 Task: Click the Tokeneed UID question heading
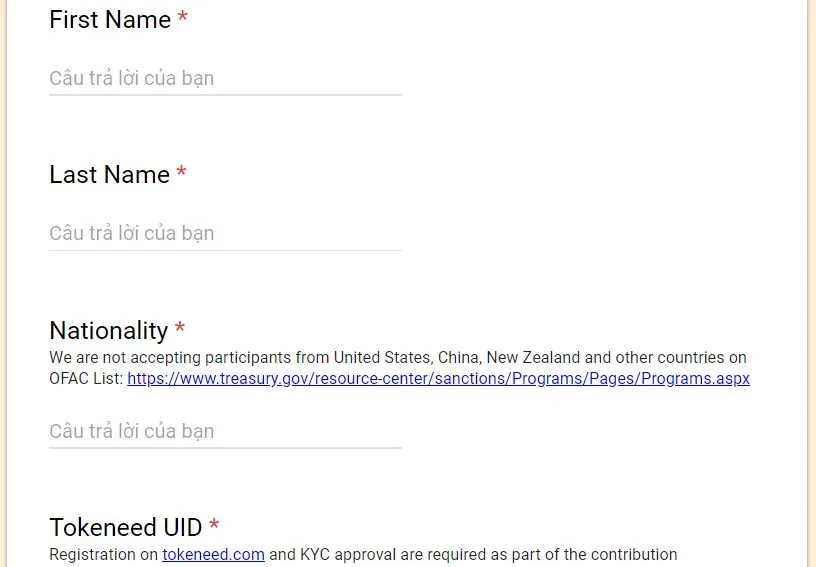[x=125, y=527]
